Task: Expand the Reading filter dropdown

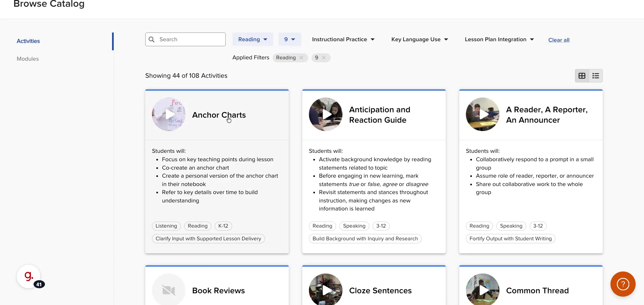Action: click(253, 40)
